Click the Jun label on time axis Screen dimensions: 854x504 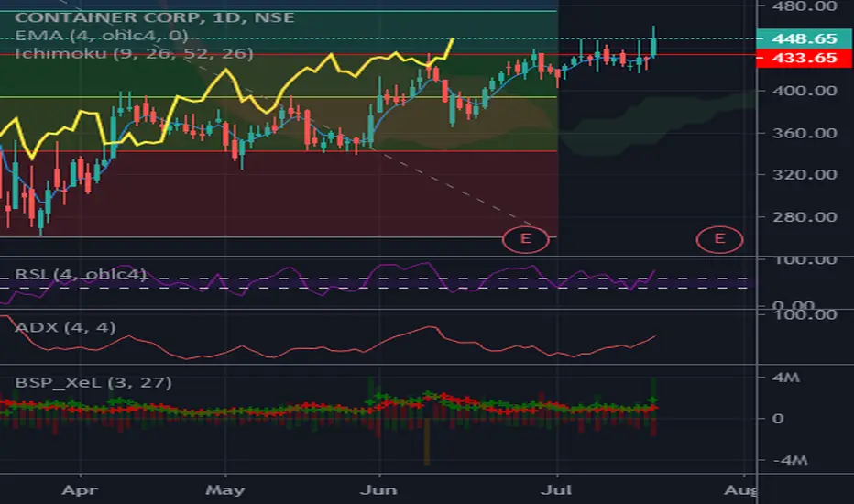(378, 490)
